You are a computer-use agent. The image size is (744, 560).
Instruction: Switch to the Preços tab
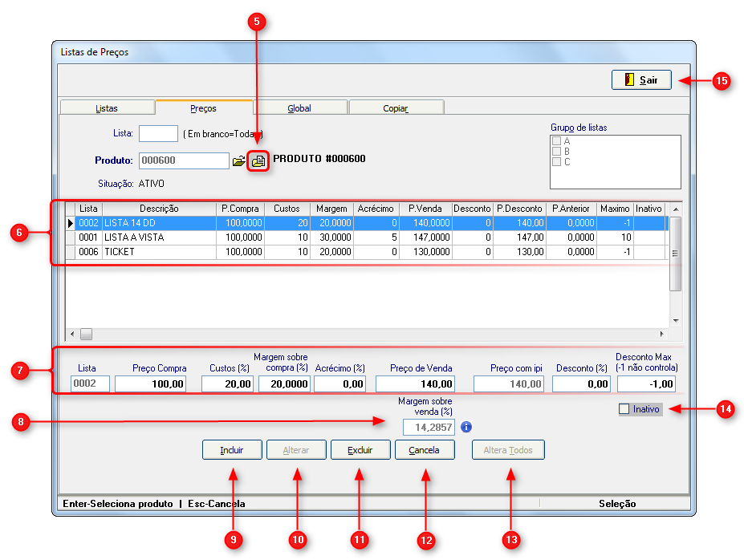(x=204, y=108)
